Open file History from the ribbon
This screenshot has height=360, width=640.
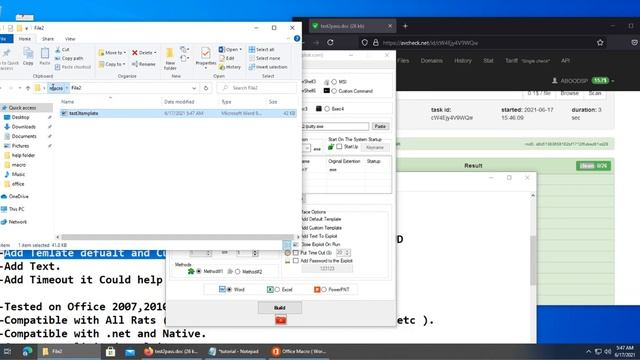click(x=229, y=67)
